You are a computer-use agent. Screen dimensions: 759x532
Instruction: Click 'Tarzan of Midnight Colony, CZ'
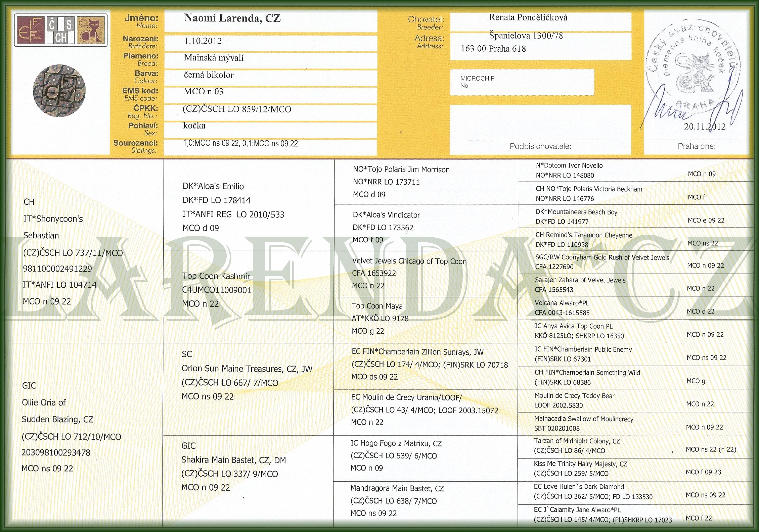[x=577, y=441]
